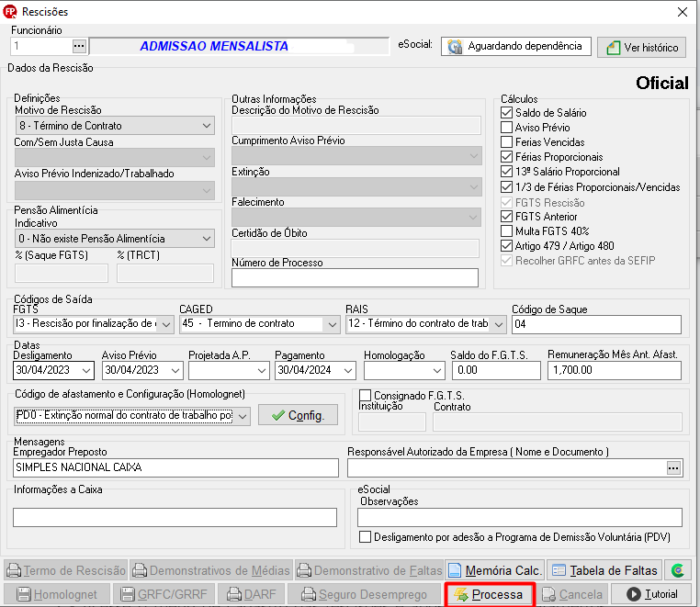Image resolution: width=700 pixels, height=607 pixels.
Task: Generate GRFC/GRRF file
Action: tap(164, 594)
